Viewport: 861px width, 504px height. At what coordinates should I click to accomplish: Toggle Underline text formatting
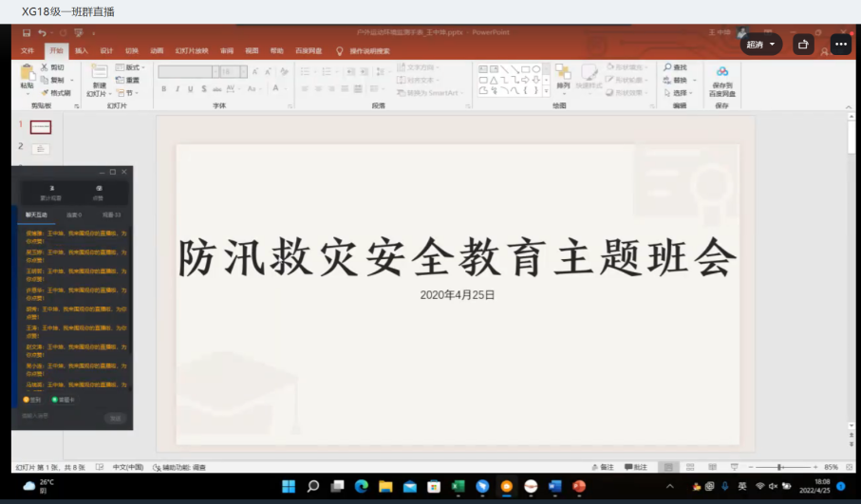click(191, 89)
